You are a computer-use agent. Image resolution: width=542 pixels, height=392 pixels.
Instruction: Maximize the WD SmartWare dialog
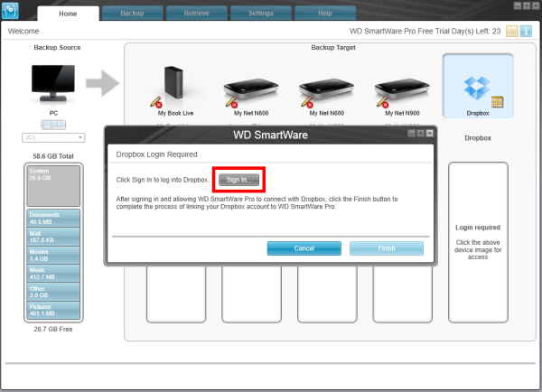coord(421,134)
